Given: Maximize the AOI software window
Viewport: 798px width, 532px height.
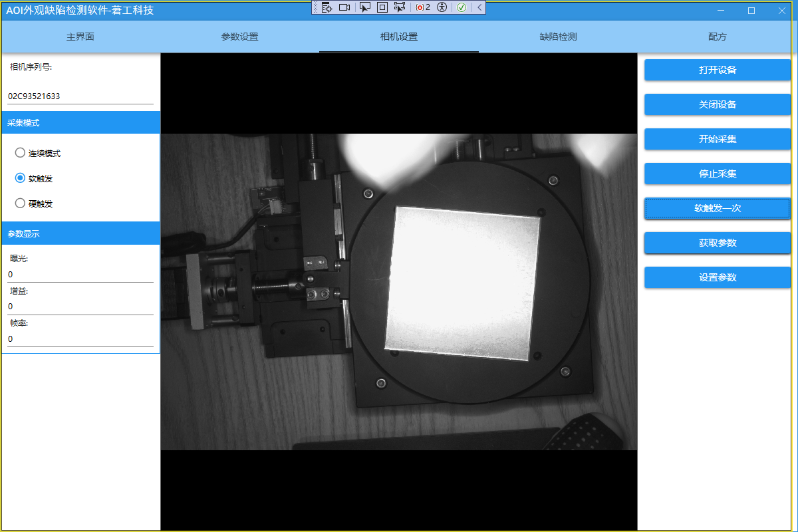Looking at the screenshot, I should pyautogui.click(x=751, y=10).
